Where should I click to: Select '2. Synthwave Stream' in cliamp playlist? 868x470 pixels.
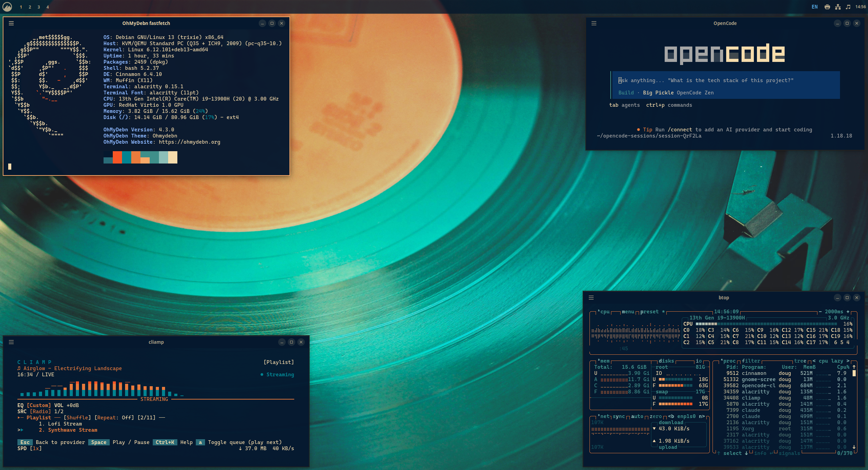tap(68, 430)
